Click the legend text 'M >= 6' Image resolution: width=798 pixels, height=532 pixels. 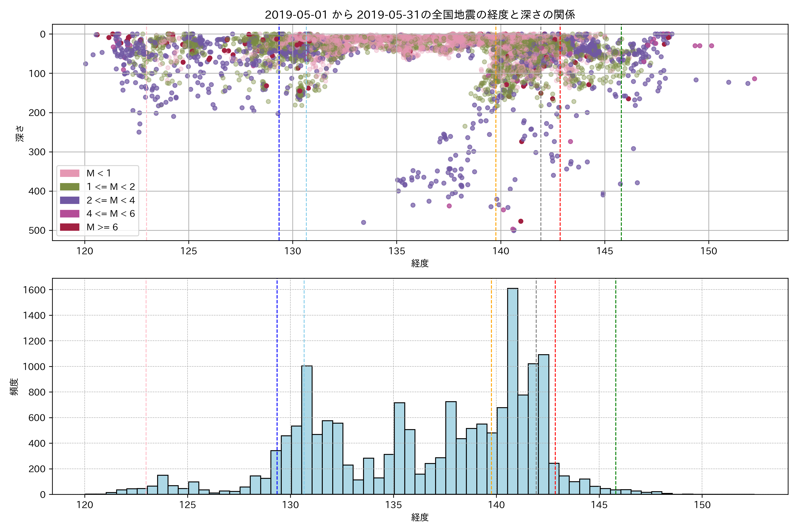pos(102,227)
